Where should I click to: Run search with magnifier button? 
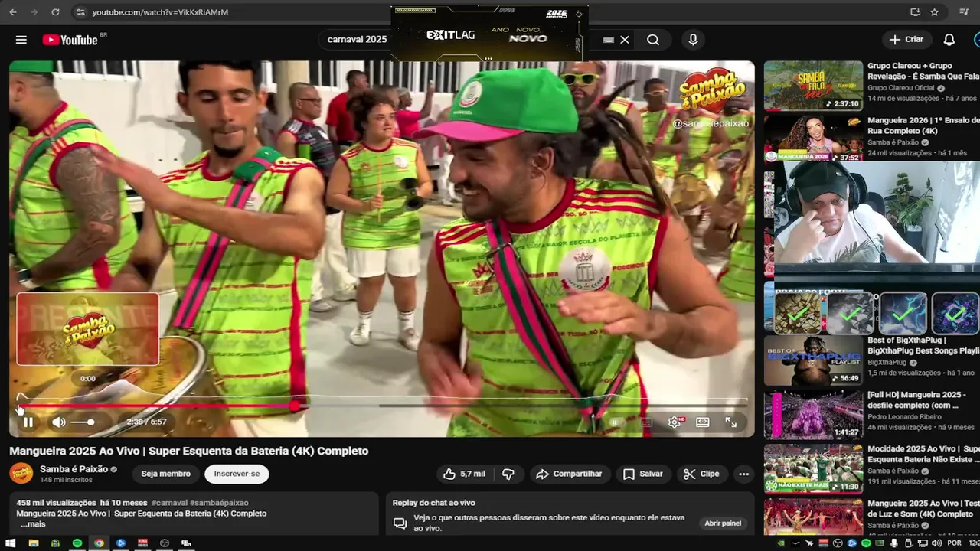tap(653, 40)
